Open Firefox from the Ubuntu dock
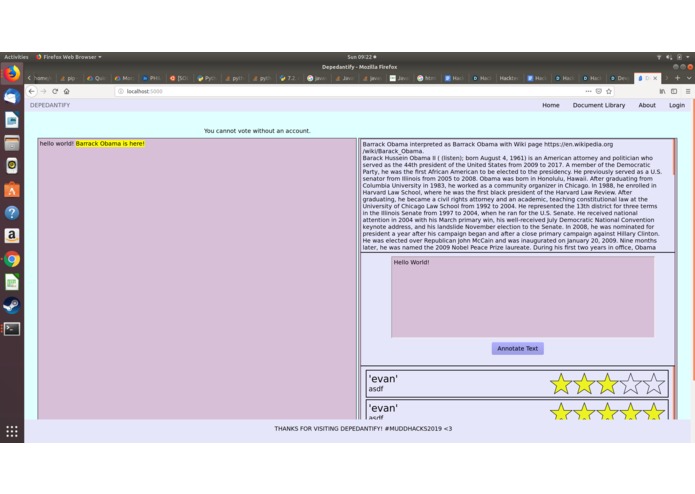Image resolution: width=695 pixels, height=494 pixels. pos(12,74)
